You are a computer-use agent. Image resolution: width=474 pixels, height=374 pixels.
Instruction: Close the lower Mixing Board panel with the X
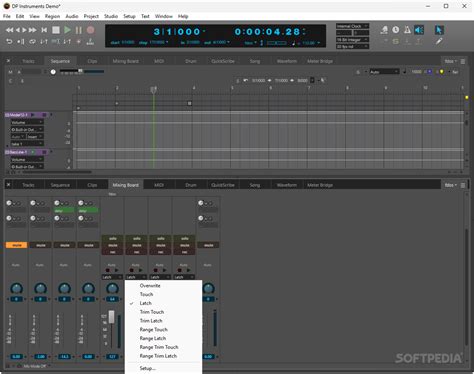tap(8, 185)
